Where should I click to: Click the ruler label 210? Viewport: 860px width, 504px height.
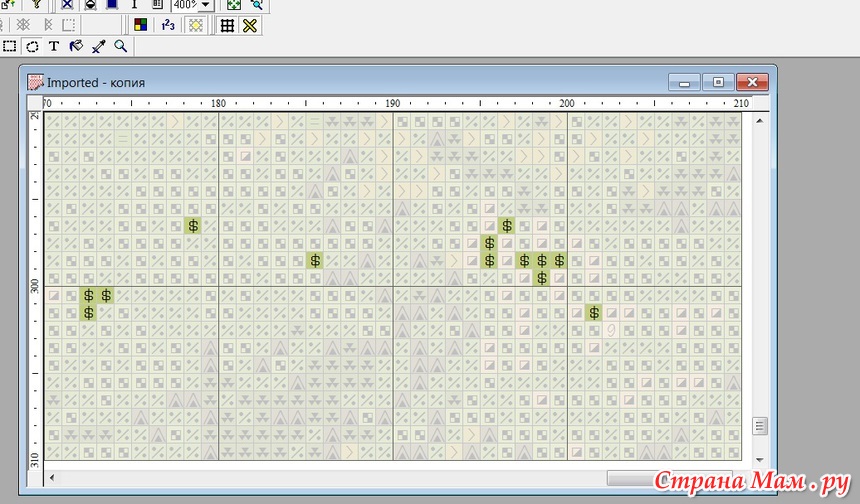click(x=742, y=103)
